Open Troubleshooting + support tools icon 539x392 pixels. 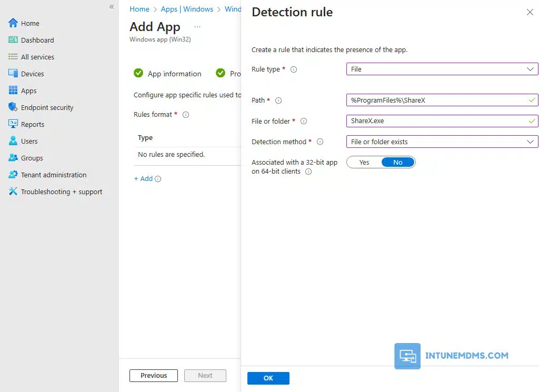point(13,192)
